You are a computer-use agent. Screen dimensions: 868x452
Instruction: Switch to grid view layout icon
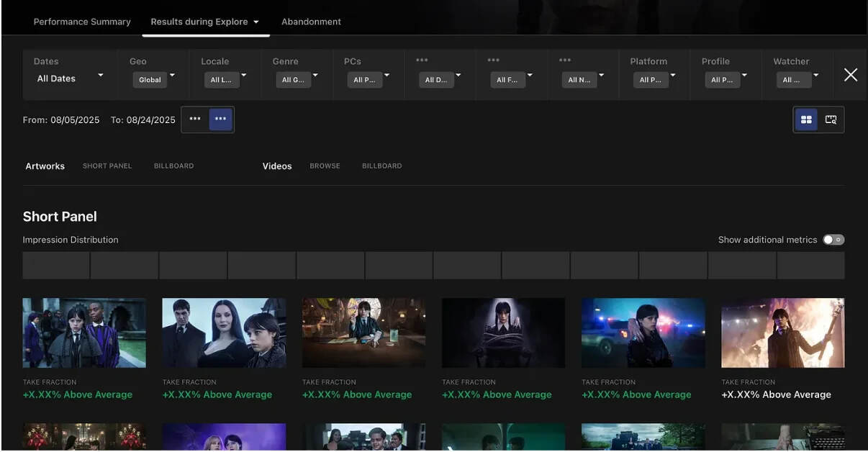click(806, 119)
